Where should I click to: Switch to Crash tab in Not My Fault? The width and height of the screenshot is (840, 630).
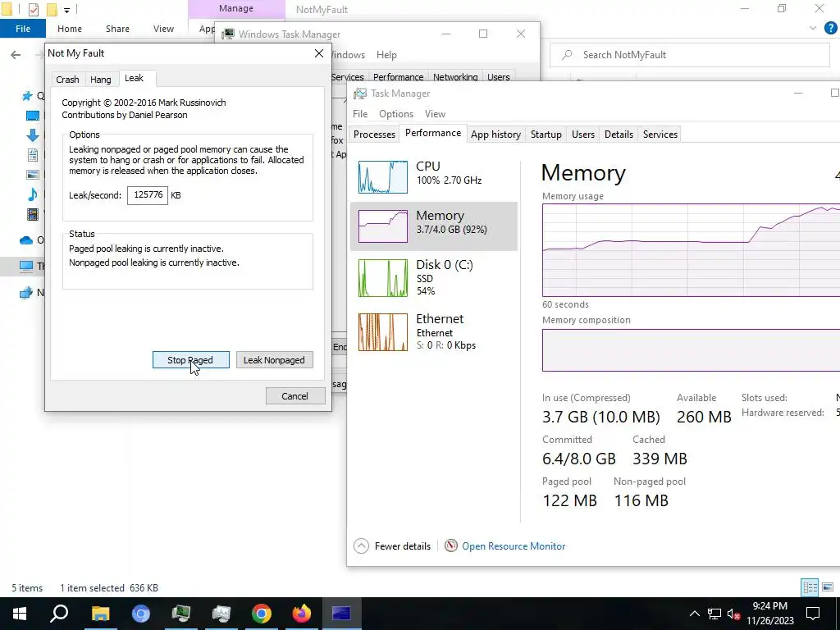(x=67, y=80)
